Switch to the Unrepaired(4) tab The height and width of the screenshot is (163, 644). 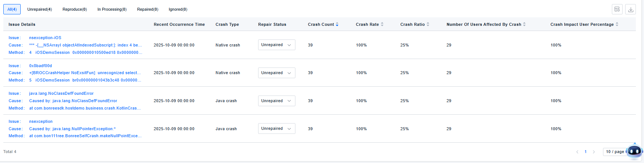click(x=40, y=10)
